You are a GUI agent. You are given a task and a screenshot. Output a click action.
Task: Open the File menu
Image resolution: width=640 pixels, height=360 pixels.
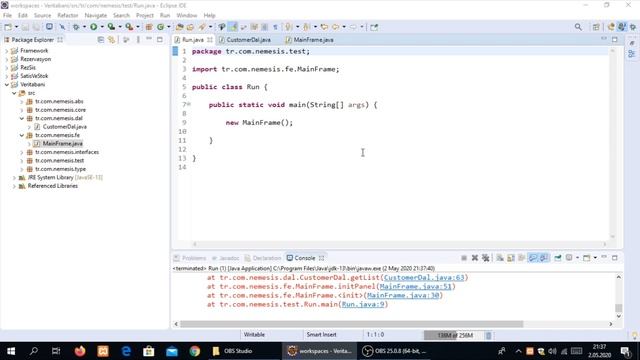[7, 15]
